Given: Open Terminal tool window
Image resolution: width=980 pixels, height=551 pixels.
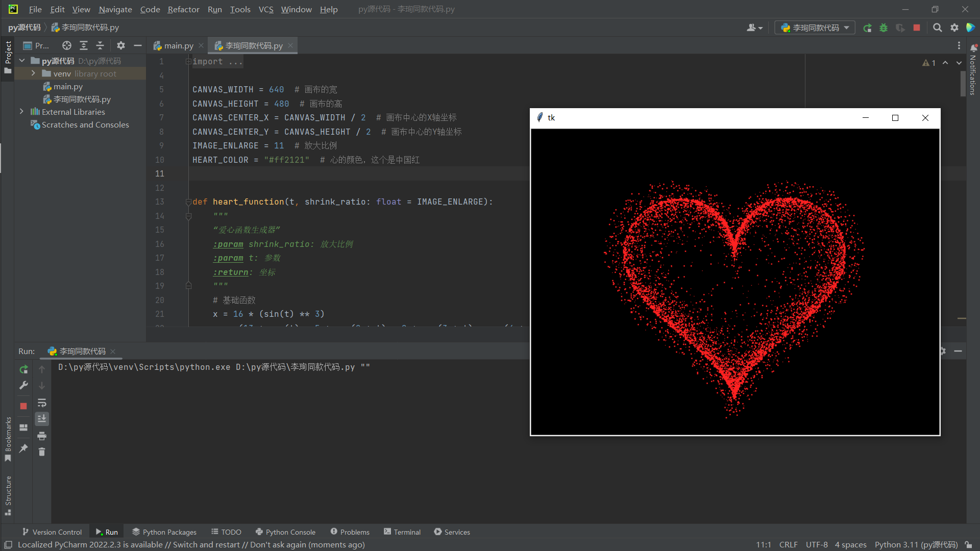Looking at the screenshot, I should pyautogui.click(x=402, y=532).
